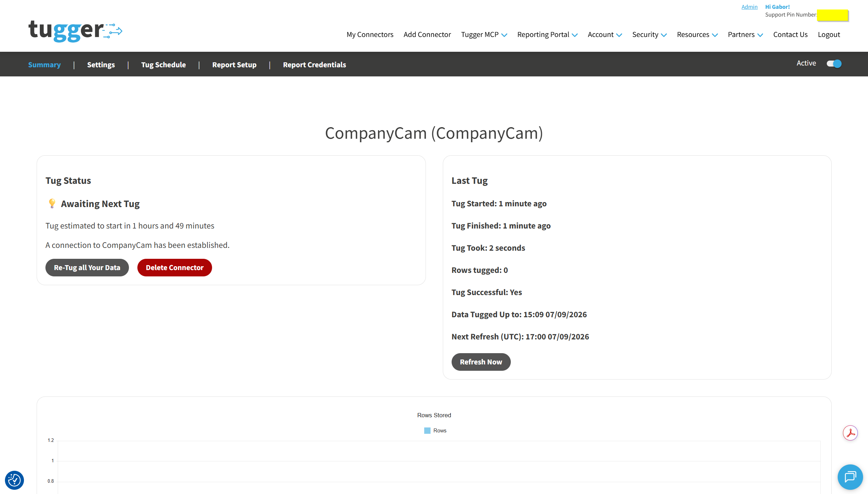Click the Last Tug heading
Viewport: 868px width, 494px height.
point(469,181)
